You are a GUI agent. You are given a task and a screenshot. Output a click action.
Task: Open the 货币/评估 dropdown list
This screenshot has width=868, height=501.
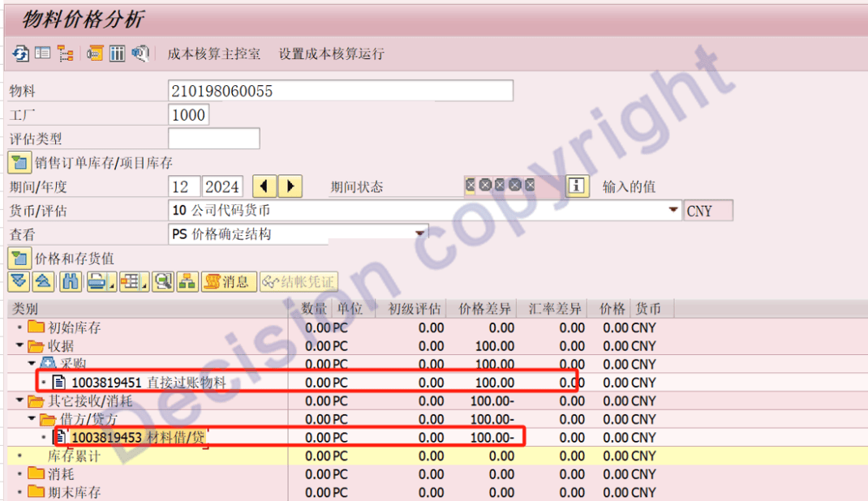673,210
